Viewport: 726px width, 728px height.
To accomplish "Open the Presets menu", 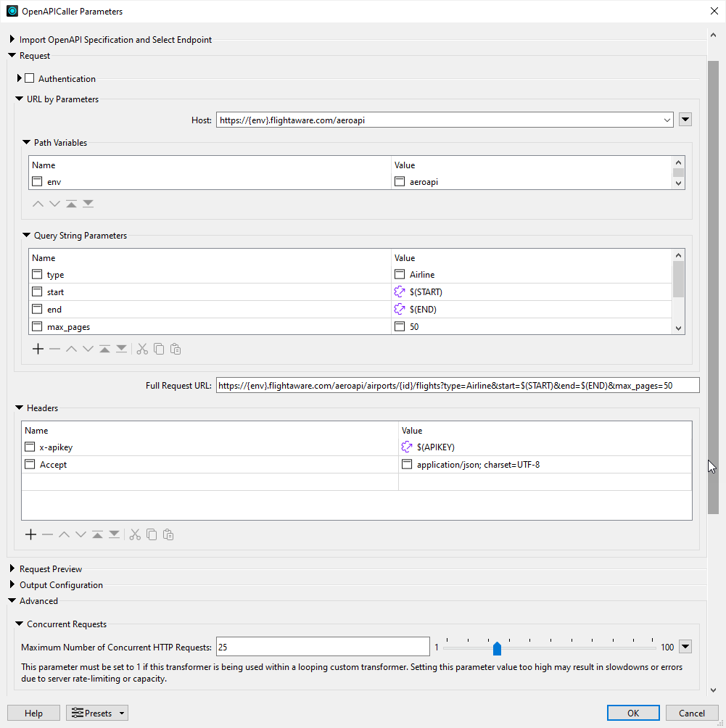I will click(x=96, y=713).
